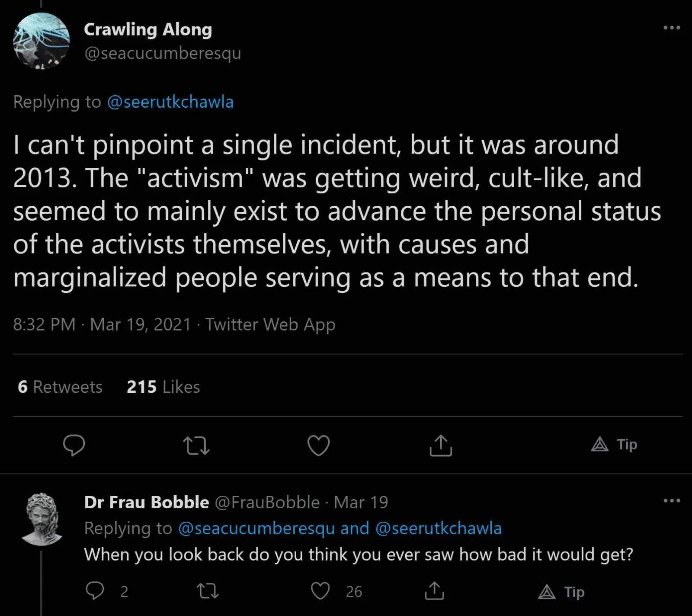This screenshot has height=616, width=692.
Task: Open more options on Dr Frau Bobble's reply
Action: [671, 501]
